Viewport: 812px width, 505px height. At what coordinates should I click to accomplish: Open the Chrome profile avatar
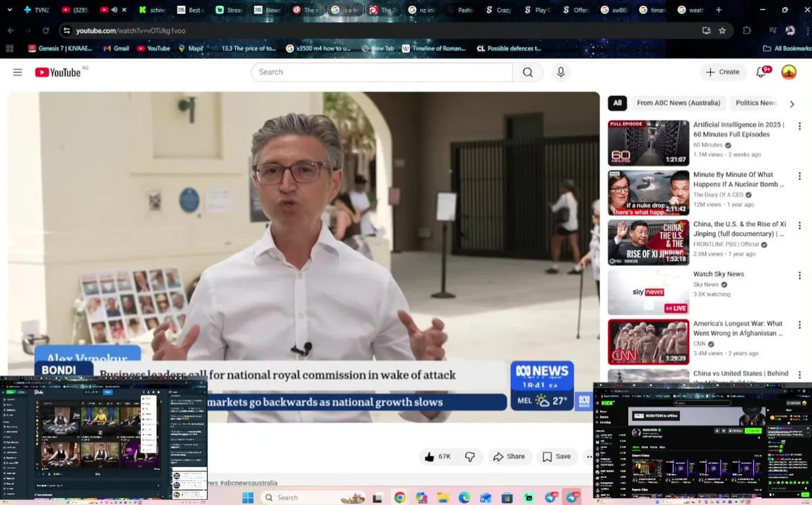[790, 31]
